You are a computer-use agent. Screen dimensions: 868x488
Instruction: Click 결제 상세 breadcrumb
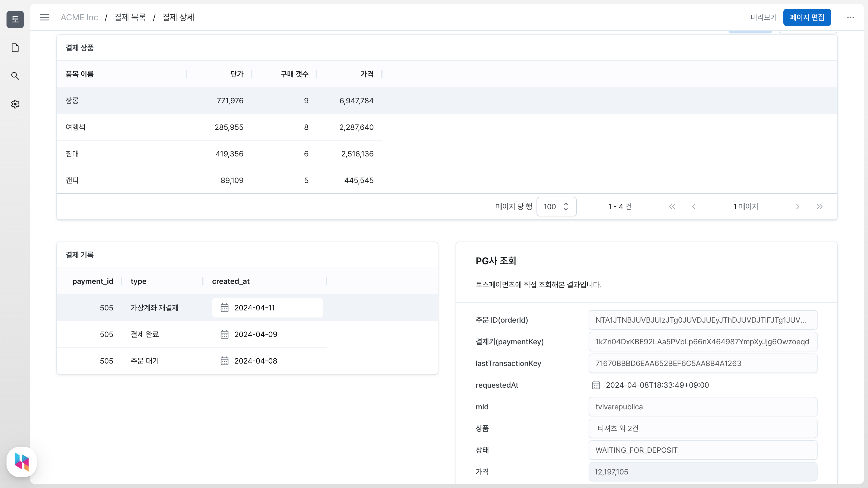(178, 17)
